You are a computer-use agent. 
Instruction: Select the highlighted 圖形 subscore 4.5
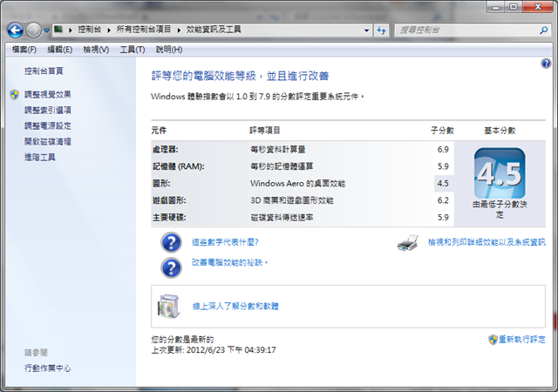[x=443, y=184]
